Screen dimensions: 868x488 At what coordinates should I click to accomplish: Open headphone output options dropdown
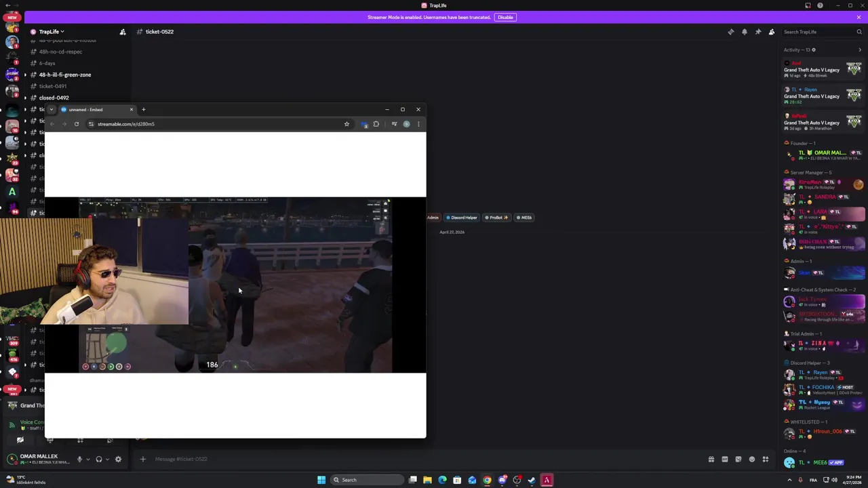coord(107,460)
